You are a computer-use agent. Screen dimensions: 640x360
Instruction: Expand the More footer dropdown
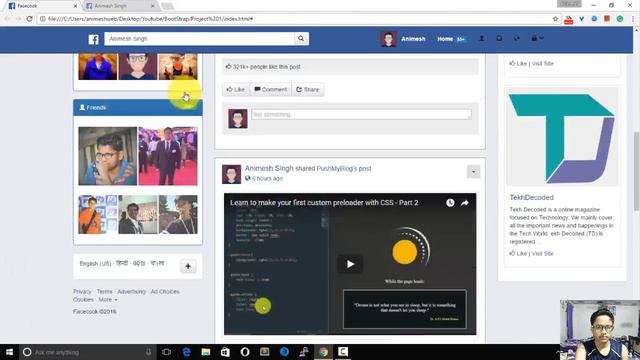[108, 300]
